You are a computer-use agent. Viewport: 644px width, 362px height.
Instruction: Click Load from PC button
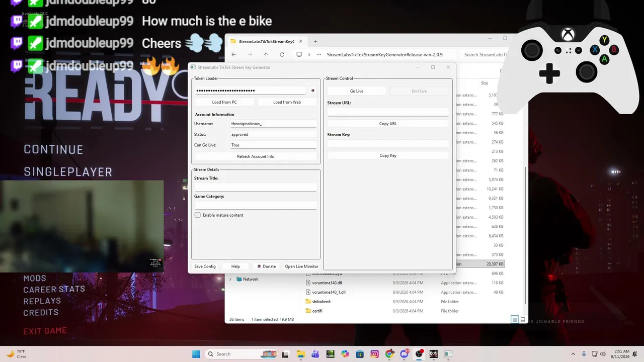click(x=224, y=102)
